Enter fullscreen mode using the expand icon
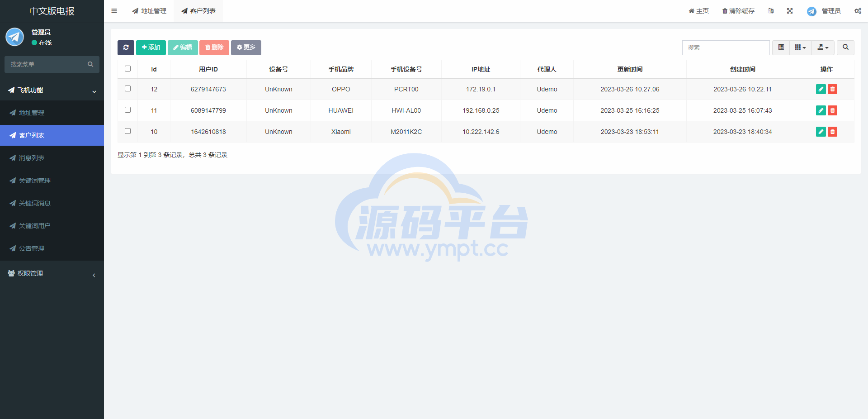Image resolution: width=868 pixels, height=419 pixels. pyautogui.click(x=790, y=11)
